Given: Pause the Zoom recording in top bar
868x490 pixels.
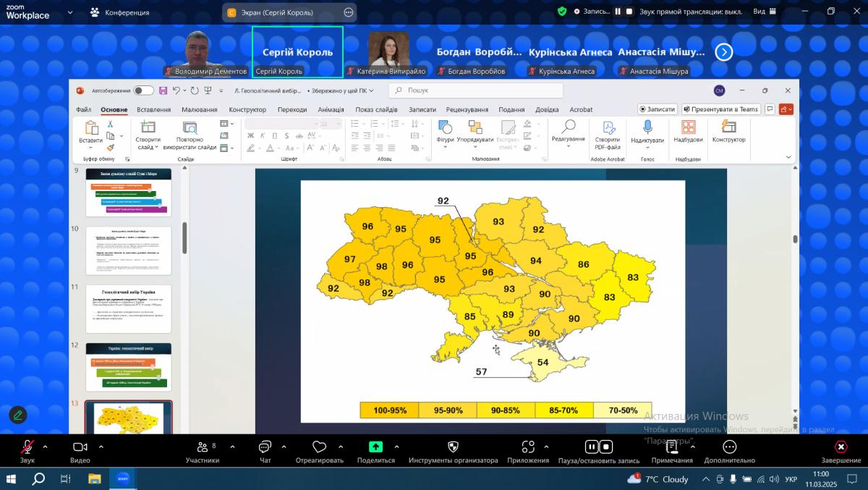Looking at the screenshot, I should pos(618,12).
